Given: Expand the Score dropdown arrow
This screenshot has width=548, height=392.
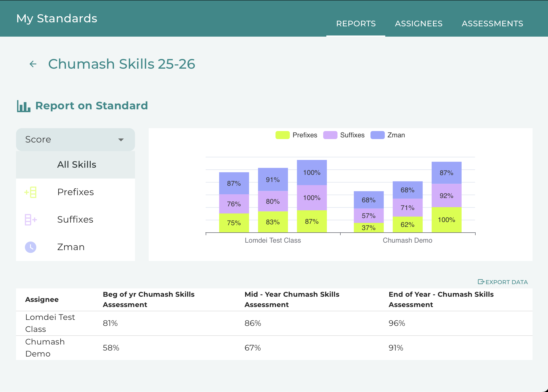Looking at the screenshot, I should pos(121,140).
